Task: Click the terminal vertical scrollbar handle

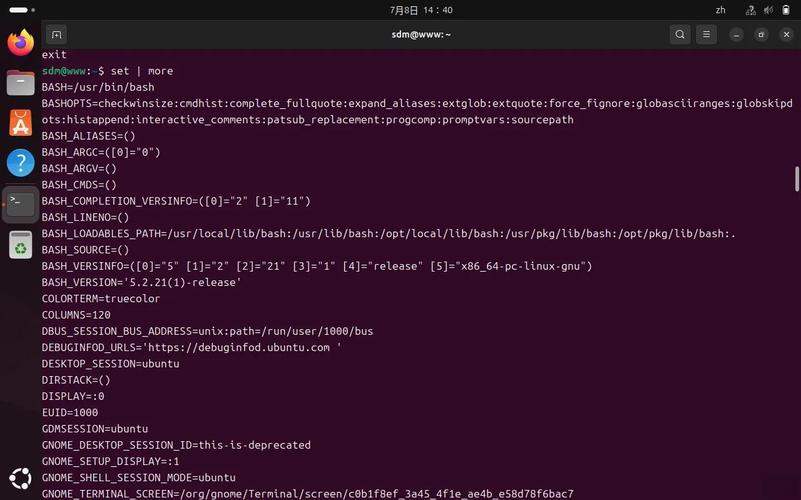Action: click(796, 179)
